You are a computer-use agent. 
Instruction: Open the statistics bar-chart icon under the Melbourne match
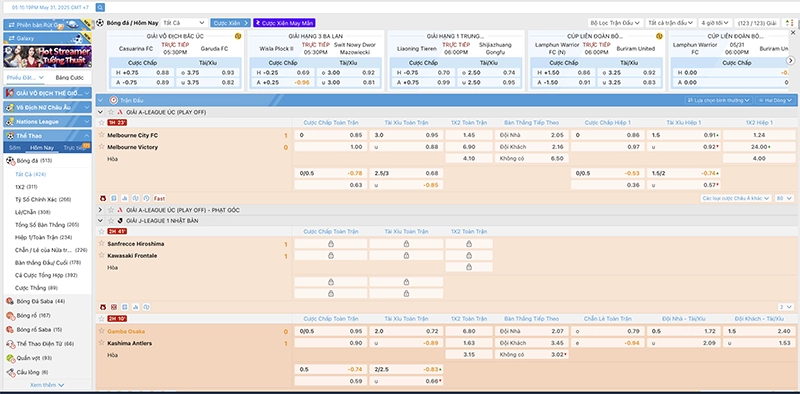pos(124,198)
